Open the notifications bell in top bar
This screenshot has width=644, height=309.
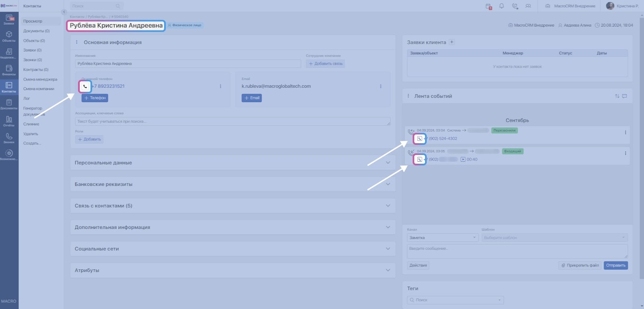tap(502, 6)
